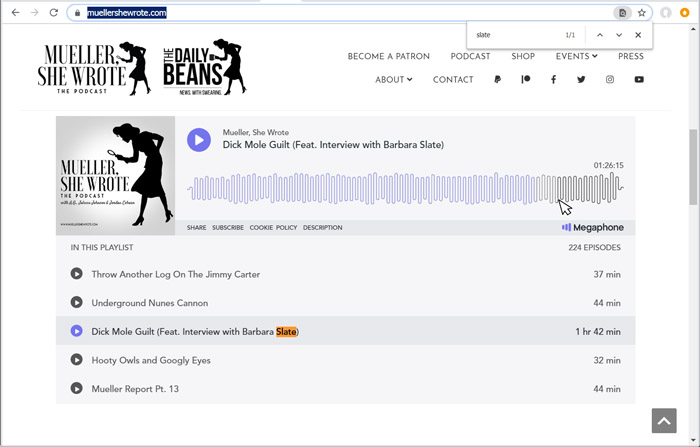
Task: Open BECOME A PATRON page
Action: point(388,56)
